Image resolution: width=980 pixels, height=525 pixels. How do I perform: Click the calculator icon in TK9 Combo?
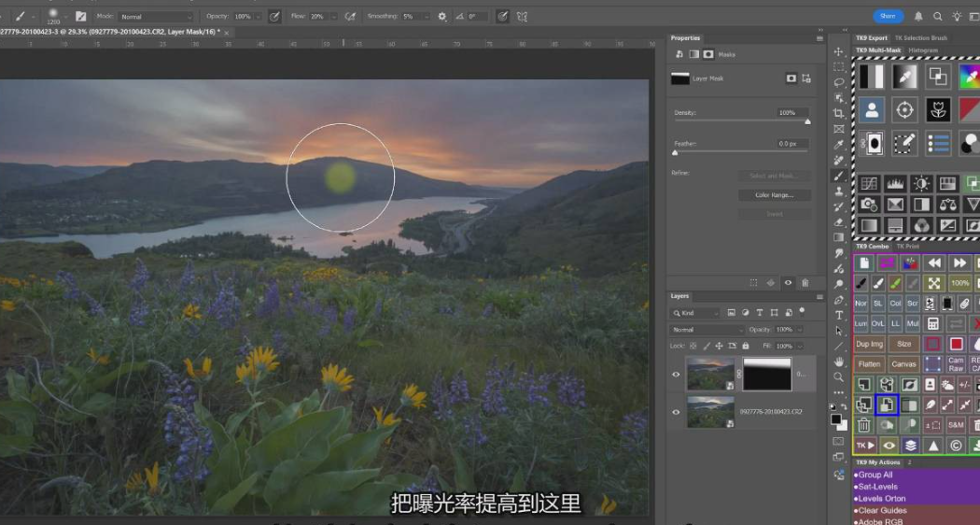[x=932, y=323]
